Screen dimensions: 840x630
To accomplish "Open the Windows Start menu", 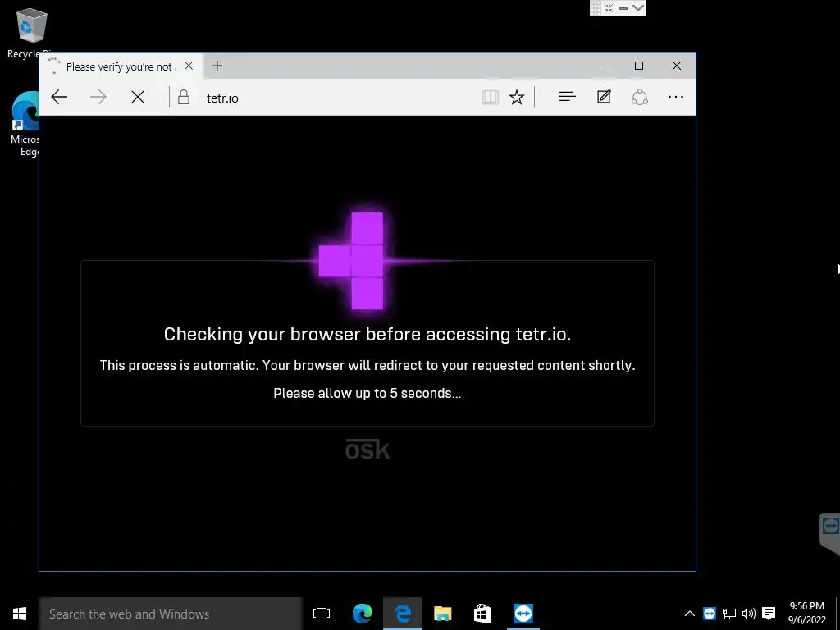I will (20, 614).
